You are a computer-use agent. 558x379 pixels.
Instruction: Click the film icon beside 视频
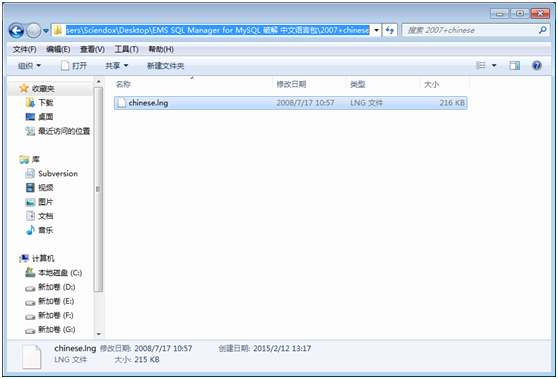tap(30, 188)
